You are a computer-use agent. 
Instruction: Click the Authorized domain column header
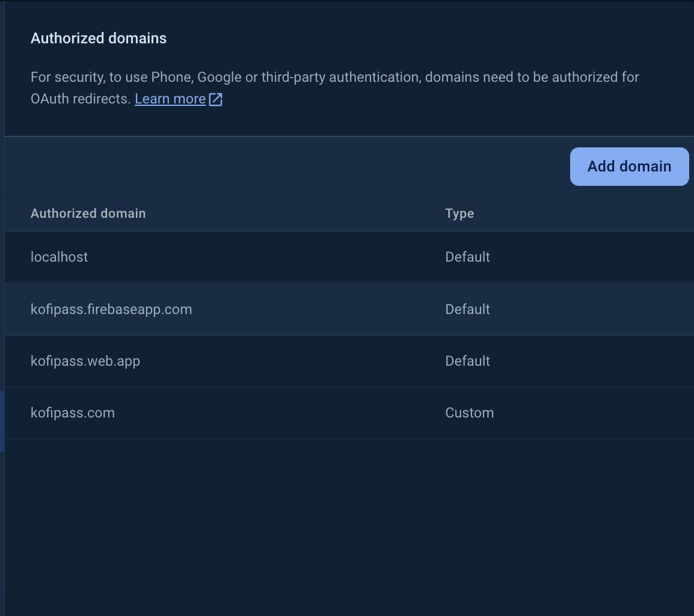[x=88, y=214]
